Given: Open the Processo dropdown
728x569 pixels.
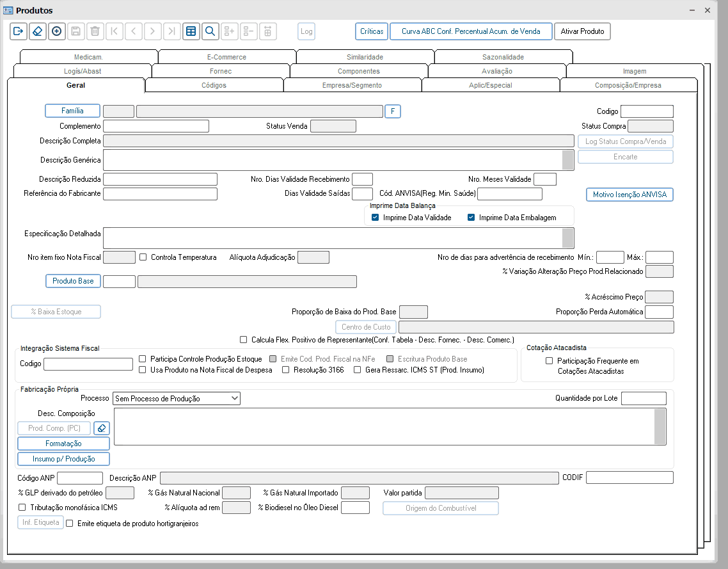Looking at the screenshot, I should pos(177,399).
